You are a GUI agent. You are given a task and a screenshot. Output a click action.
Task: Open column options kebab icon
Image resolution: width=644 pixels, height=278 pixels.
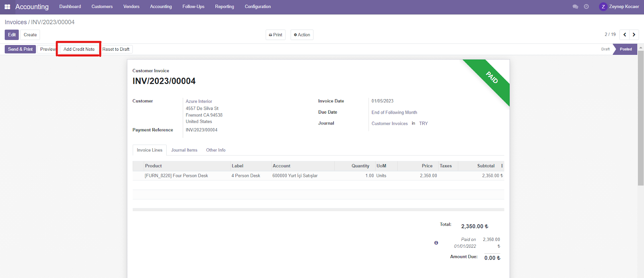(502, 166)
